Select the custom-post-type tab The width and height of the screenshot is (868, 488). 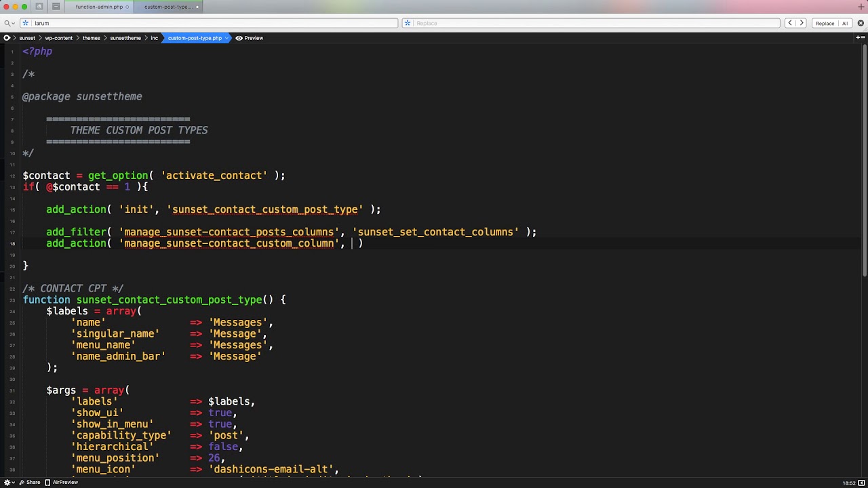[x=168, y=7]
